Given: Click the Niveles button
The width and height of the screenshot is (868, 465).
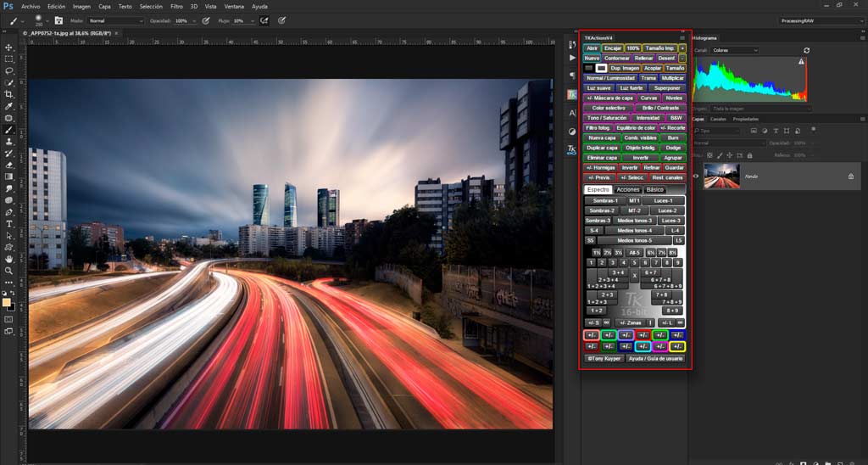Looking at the screenshot, I should (x=674, y=98).
